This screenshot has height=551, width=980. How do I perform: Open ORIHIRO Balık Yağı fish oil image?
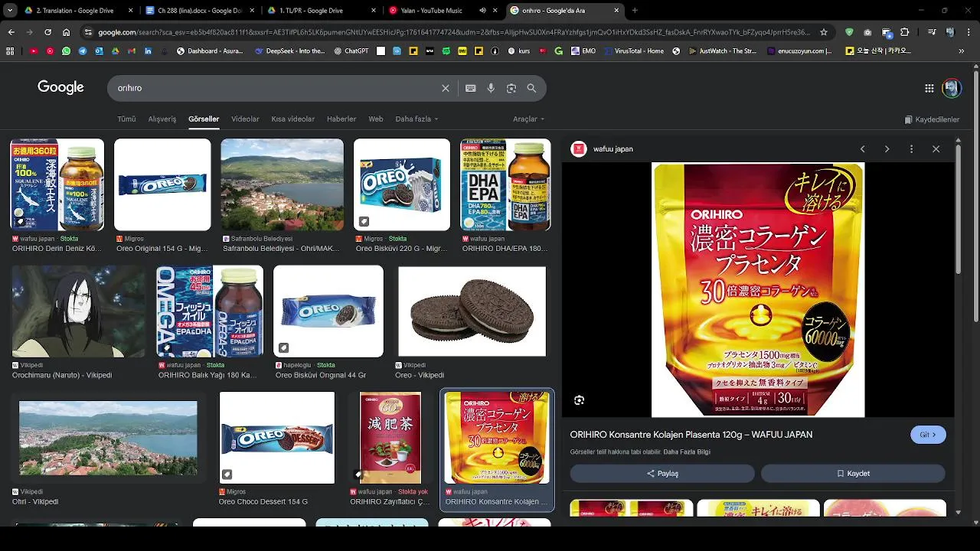pyautogui.click(x=210, y=311)
